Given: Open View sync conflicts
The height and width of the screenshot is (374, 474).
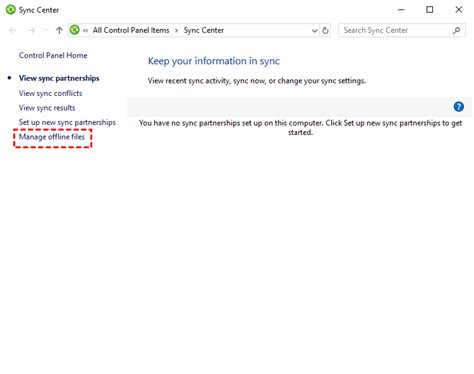Looking at the screenshot, I should (x=50, y=93).
